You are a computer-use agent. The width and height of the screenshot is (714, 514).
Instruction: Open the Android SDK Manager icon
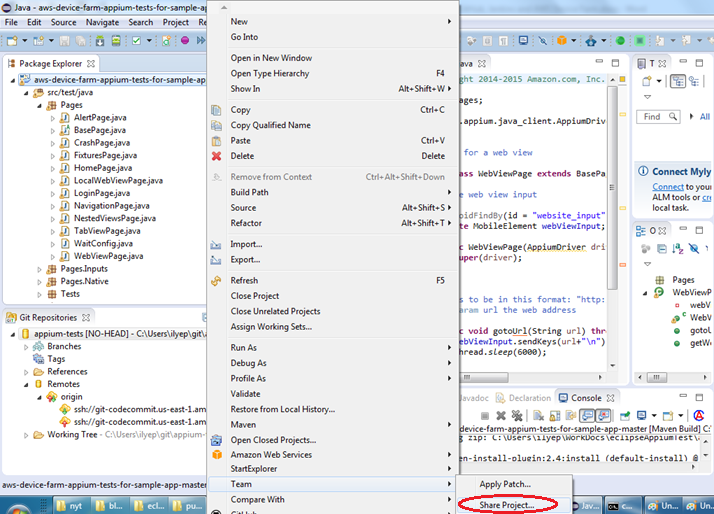click(x=100, y=41)
